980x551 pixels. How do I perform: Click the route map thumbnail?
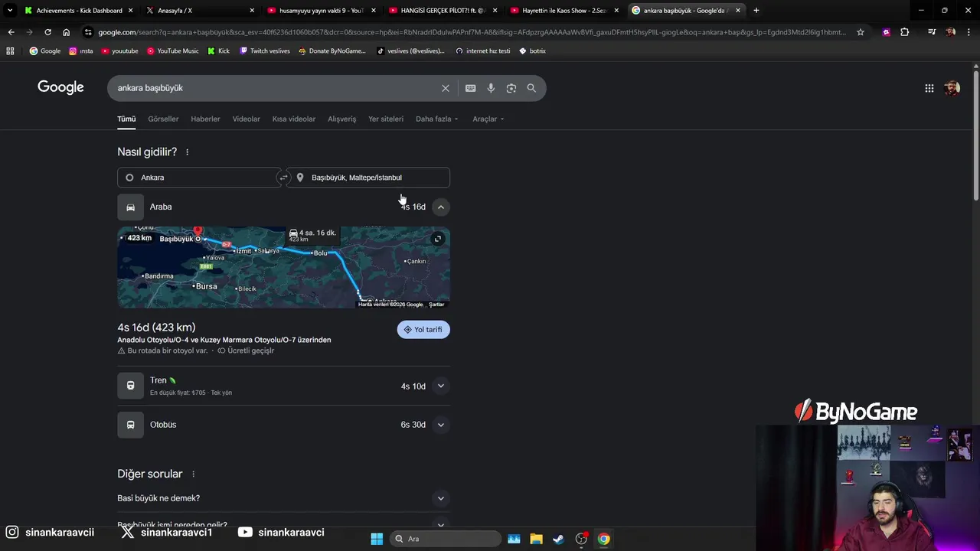[283, 267]
